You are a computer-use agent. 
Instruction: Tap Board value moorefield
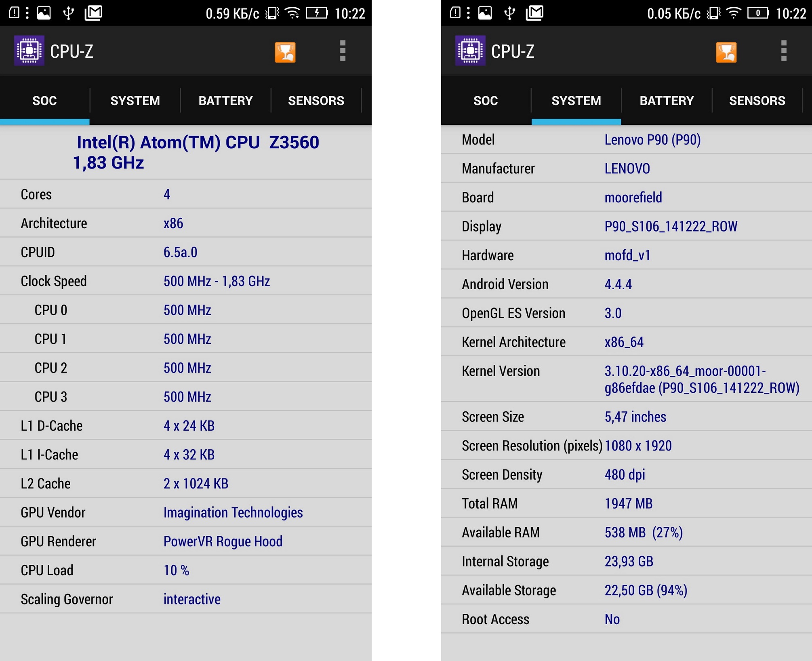click(633, 198)
